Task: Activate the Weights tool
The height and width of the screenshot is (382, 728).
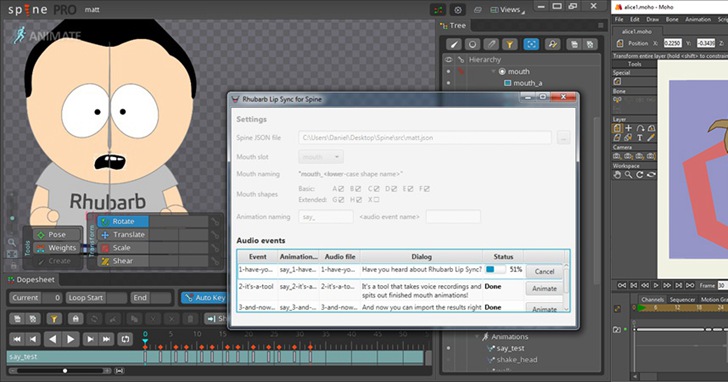Action: click(x=57, y=248)
